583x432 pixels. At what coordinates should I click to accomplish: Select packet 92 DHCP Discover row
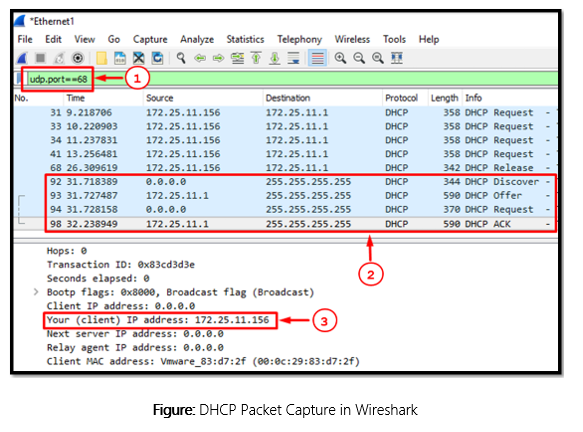[300, 182]
